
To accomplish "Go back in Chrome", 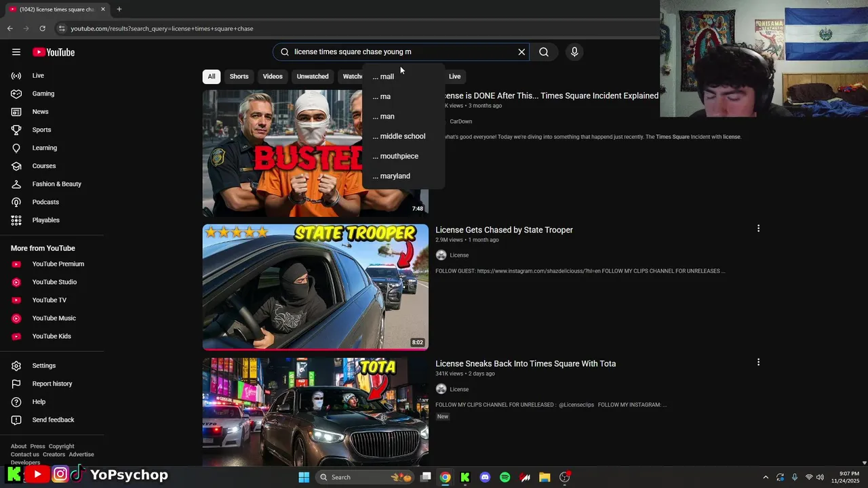I will (9, 28).
